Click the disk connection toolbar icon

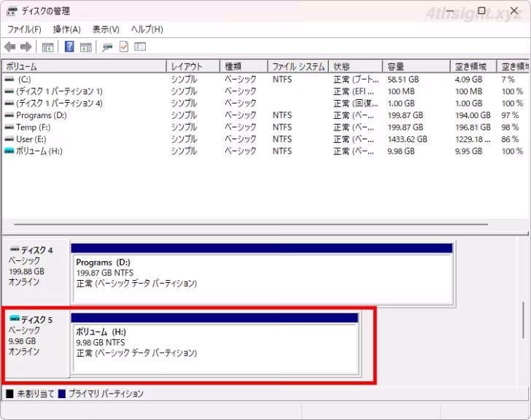pos(107,47)
